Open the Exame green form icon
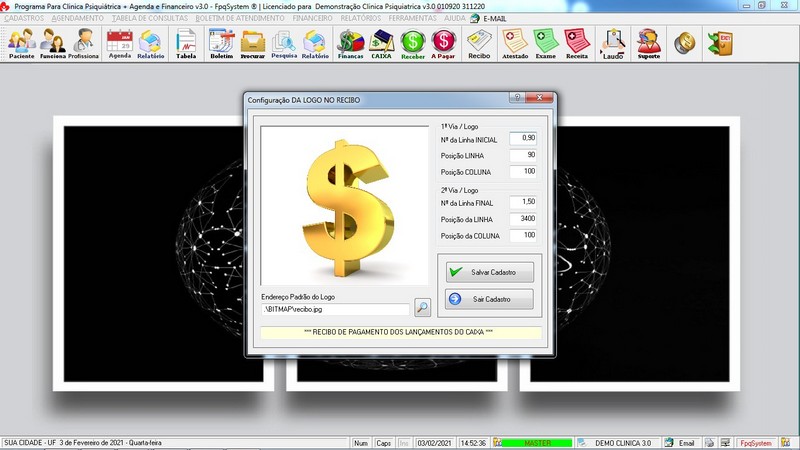This screenshot has width=800, height=450. pos(546,44)
